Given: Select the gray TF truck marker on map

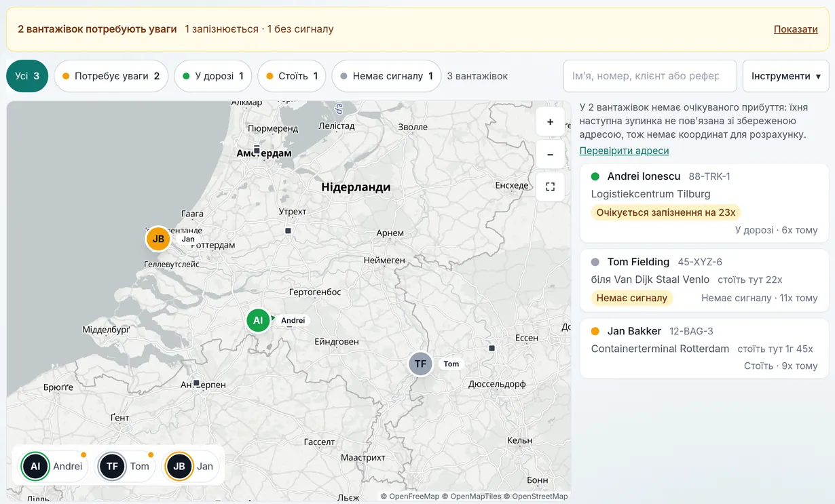Looking at the screenshot, I should point(420,364).
